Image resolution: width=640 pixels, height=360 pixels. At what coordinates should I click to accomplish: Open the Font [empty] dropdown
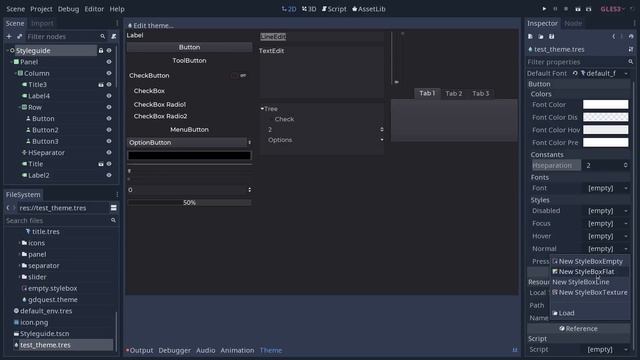[x=606, y=188]
